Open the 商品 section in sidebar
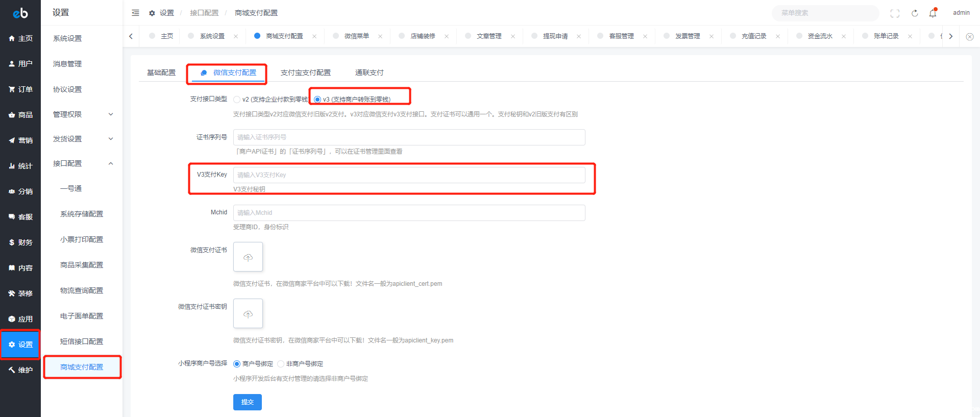 pos(20,115)
